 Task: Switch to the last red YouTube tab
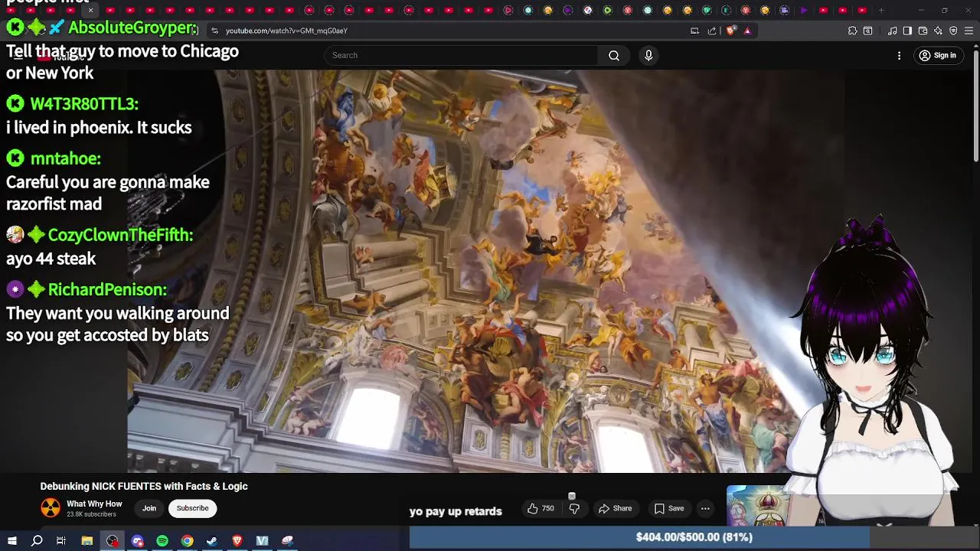pyautogui.click(x=862, y=10)
